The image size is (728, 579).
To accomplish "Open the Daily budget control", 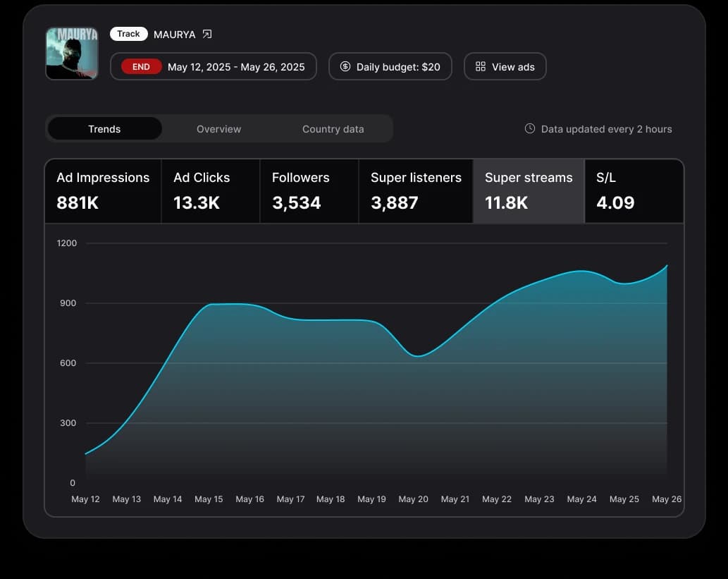I will 390,66.
